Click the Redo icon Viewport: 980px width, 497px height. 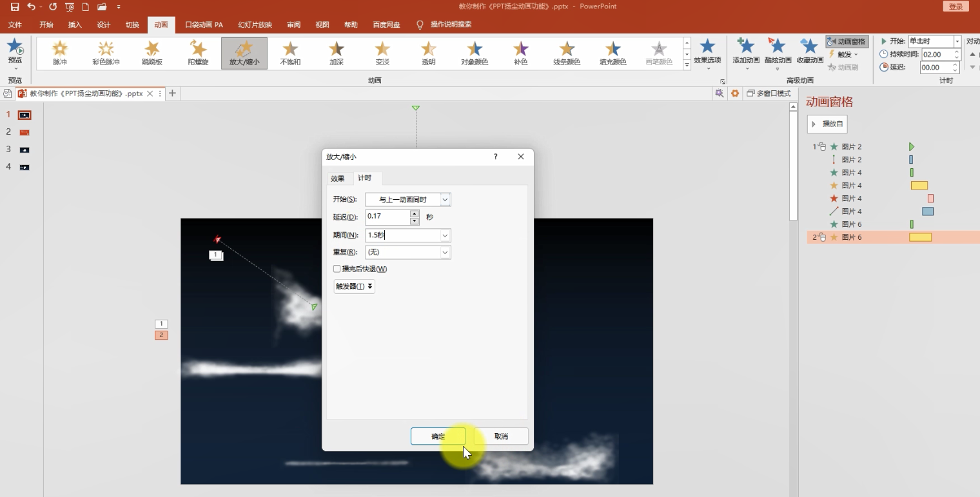(x=53, y=6)
